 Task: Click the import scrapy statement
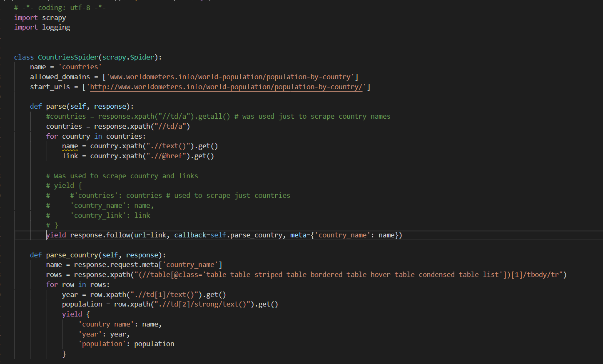coord(40,17)
